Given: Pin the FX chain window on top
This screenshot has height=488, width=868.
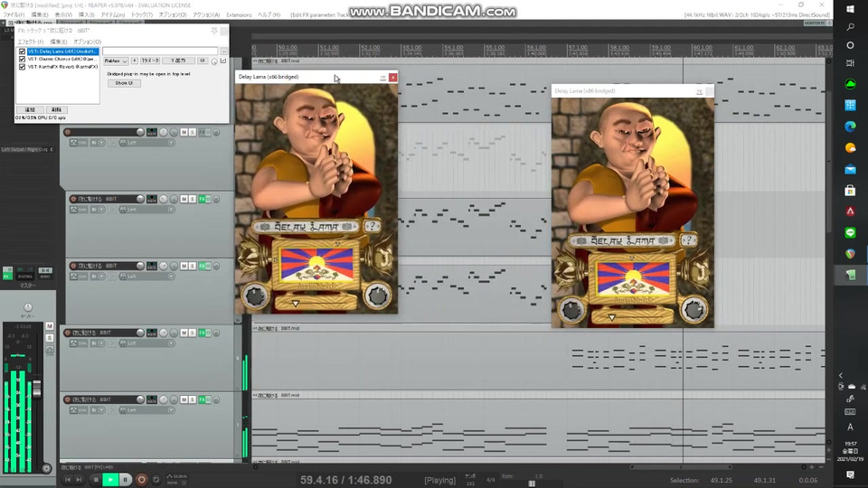Looking at the screenshot, I should click(215, 31).
